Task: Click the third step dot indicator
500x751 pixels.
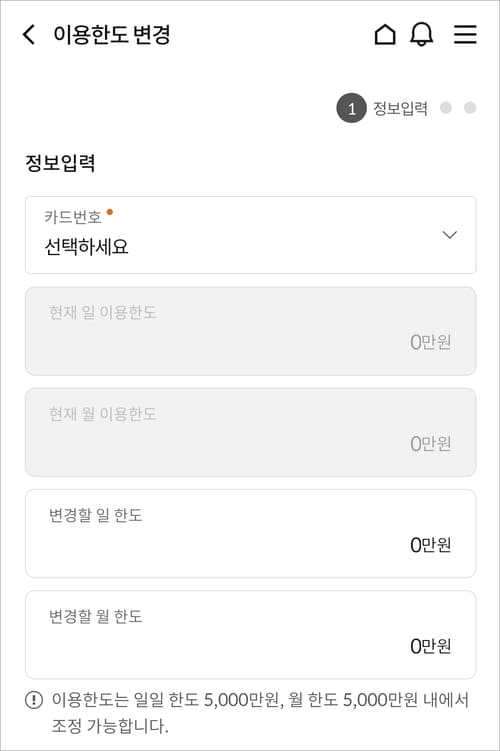Action: coord(470,108)
